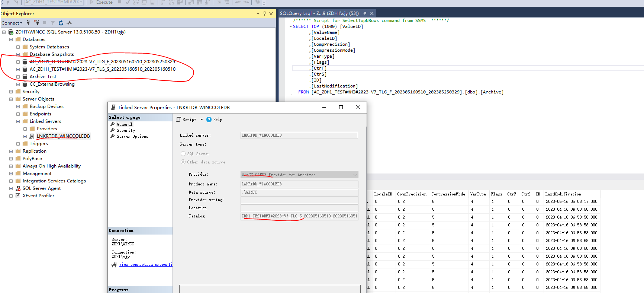Click the Connect Object Explorer plug icon
This screenshot has width=644, height=293.
coord(28,23)
